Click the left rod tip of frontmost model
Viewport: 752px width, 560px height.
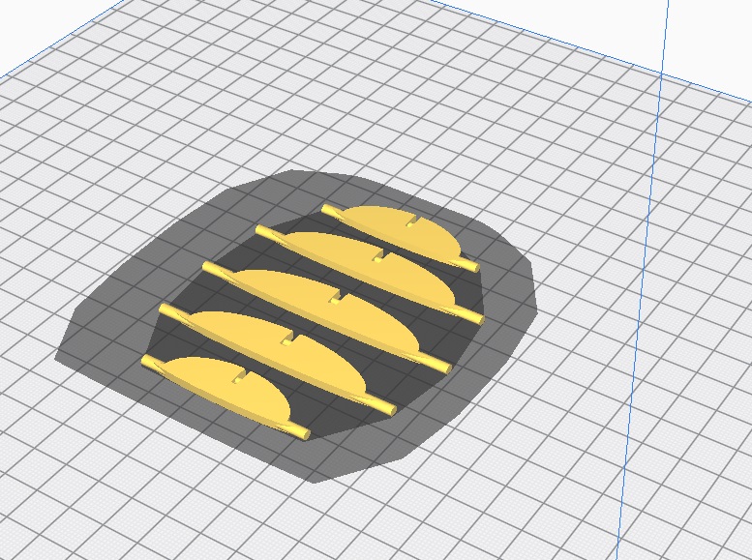click(x=148, y=361)
